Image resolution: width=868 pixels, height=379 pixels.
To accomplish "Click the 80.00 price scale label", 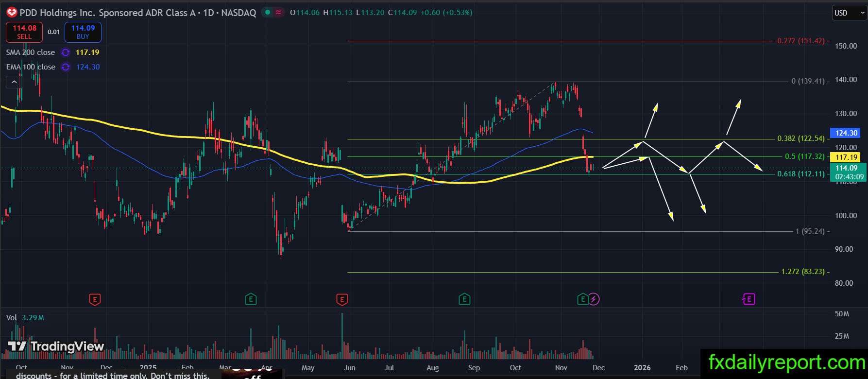I will 844,283.
